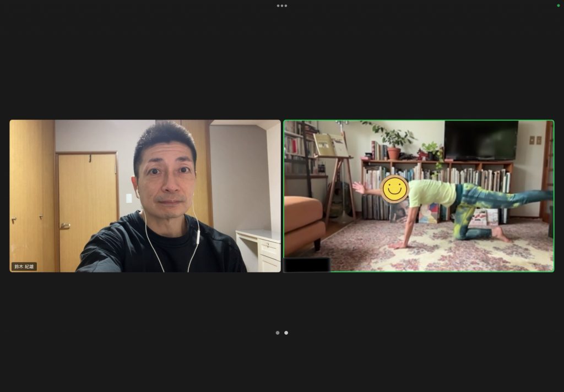Click the yellow smiley face sticker
Viewport: 564px width, 392px height.
pyautogui.click(x=394, y=189)
